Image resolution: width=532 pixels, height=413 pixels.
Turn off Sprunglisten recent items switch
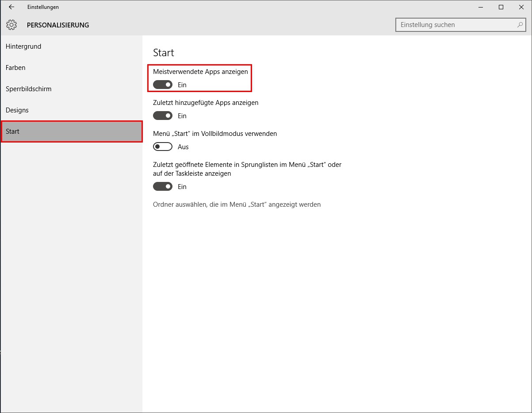coord(162,186)
